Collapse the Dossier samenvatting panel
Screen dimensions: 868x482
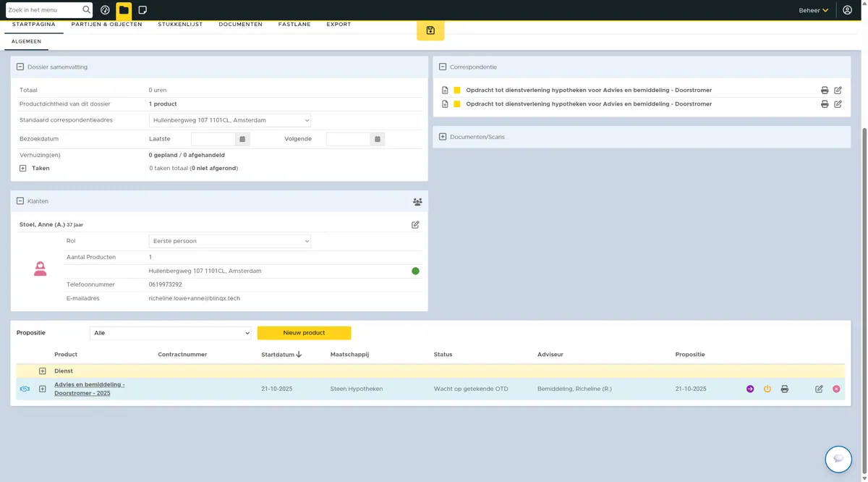20,67
